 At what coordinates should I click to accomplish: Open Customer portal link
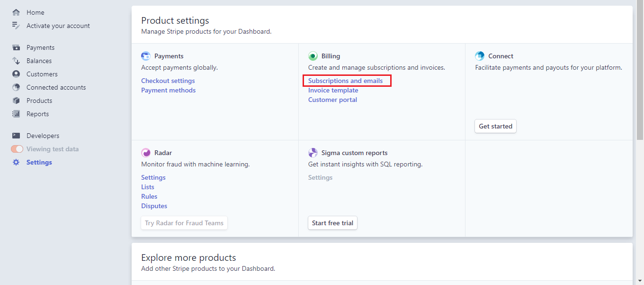point(332,100)
